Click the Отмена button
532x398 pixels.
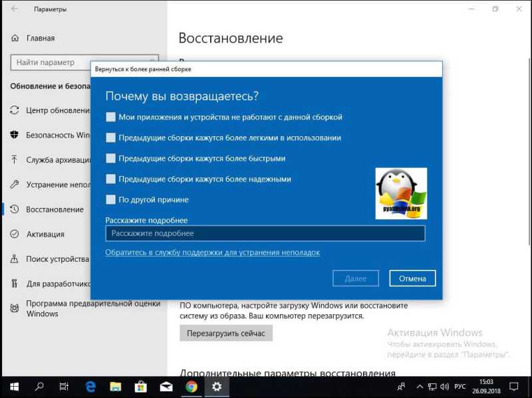412,278
